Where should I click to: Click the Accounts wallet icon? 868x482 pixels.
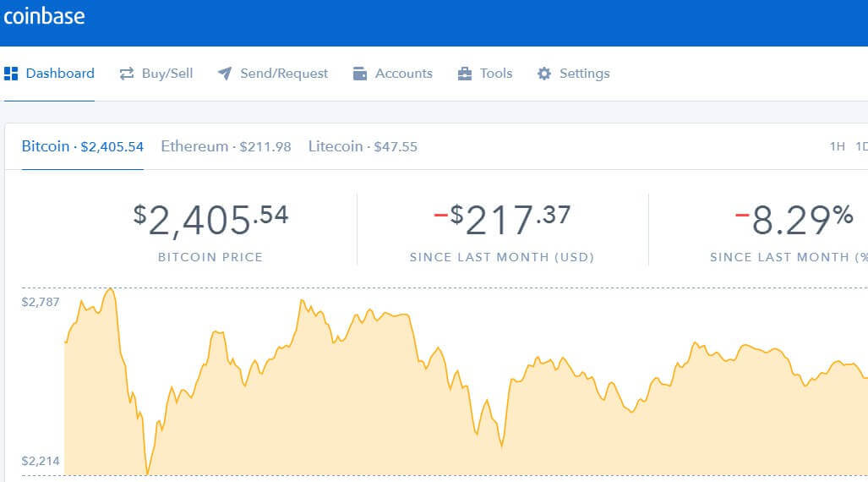point(360,74)
